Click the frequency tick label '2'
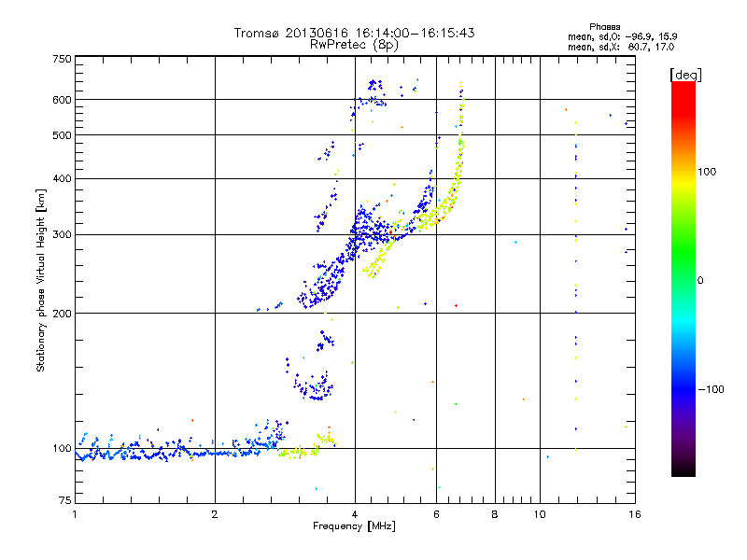The image size is (747, 560). click(x=215, y=514)
